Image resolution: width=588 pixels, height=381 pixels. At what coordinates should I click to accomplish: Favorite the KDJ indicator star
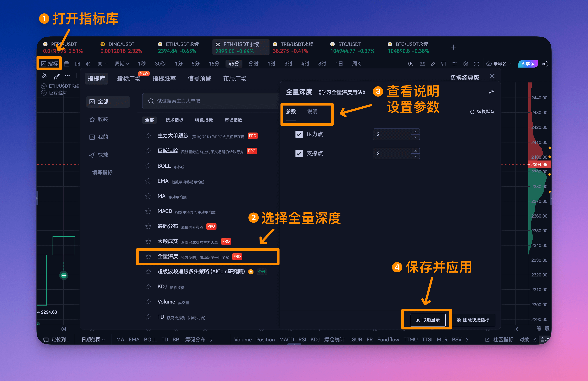[x=148, y=287]
